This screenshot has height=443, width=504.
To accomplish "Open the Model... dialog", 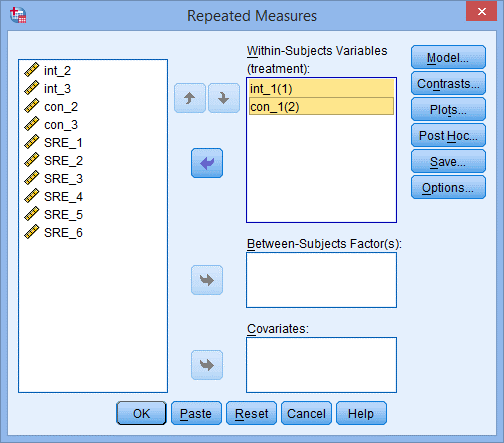I will click(x=448, y=57).
